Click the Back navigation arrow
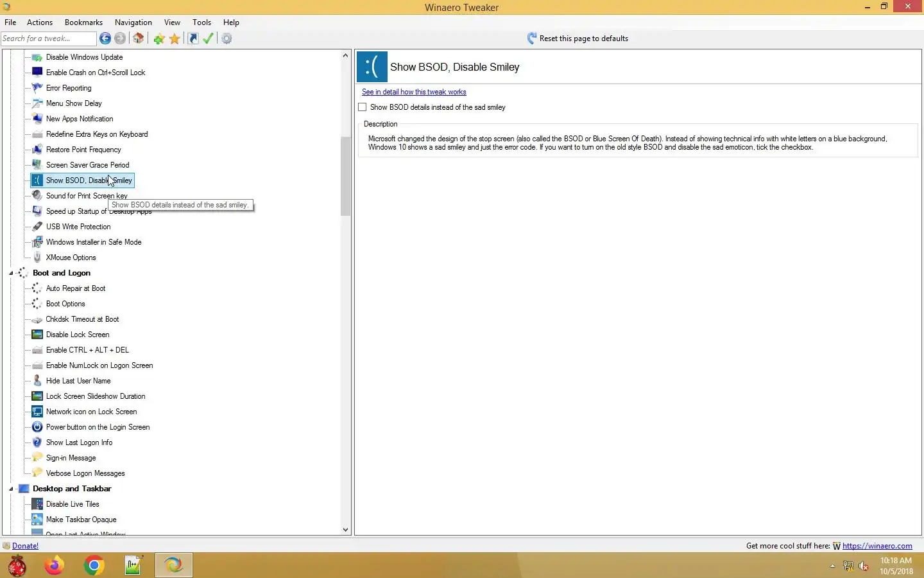The width and height of the screenshot is (924, 578). tap(105, 39)
